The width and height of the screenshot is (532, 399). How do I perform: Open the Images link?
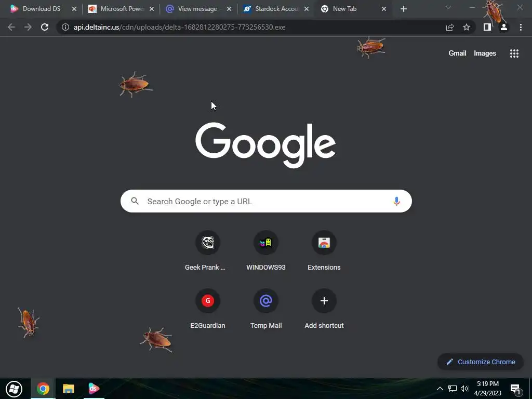[485, 54]
